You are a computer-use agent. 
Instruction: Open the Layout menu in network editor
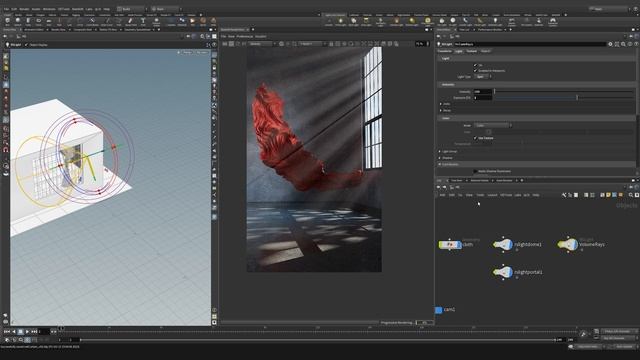coord(492,195)
